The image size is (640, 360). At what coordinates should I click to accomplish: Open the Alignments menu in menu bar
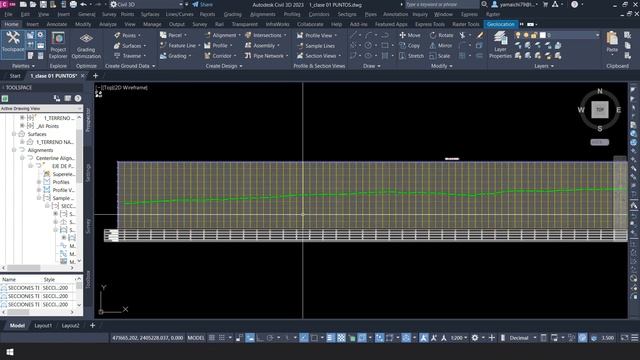click(x=263, y=14)
